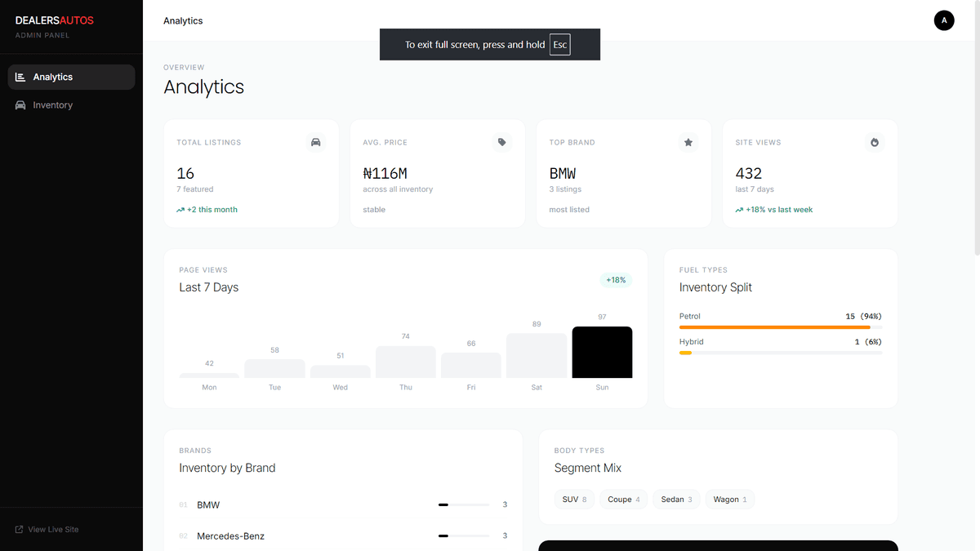This screenshot has width=980, height=551.
Task: Click the Inventory Split heading
Action: (715, 287)
